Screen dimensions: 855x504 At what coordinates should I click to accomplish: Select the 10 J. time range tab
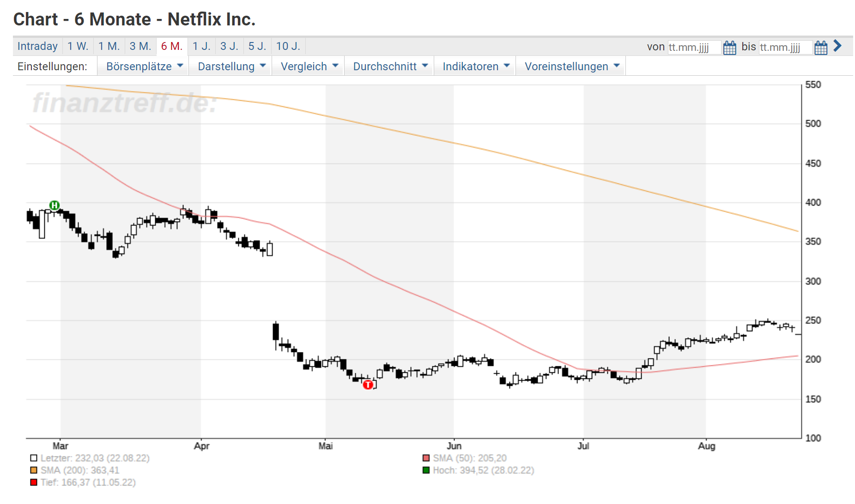tap(288, 46)
